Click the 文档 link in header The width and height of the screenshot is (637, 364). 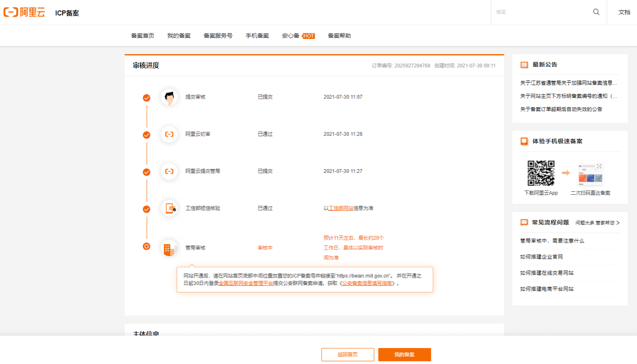tap(624, 12)
